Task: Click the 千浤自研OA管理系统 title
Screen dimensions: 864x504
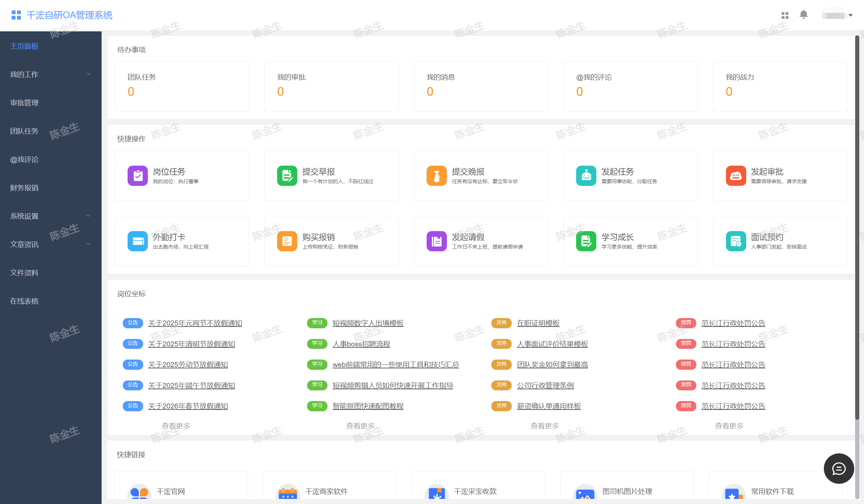Action: coord(69,15)
